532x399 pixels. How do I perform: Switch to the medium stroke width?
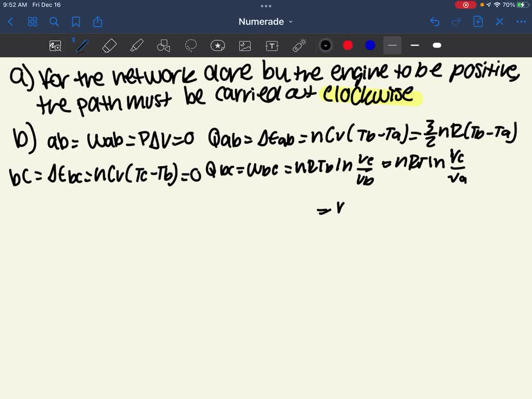(415, 45)
